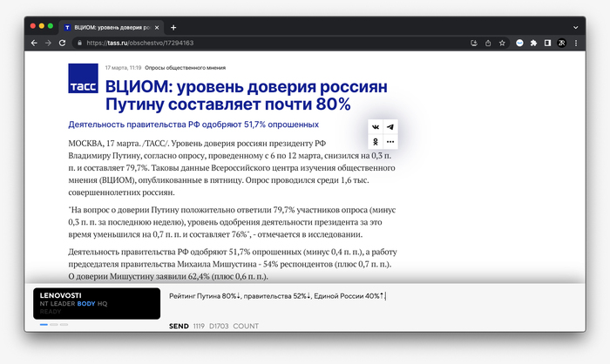Click the third page indicator dot
The width and height of the screenshot is (610, 364).
click(64, 324)
